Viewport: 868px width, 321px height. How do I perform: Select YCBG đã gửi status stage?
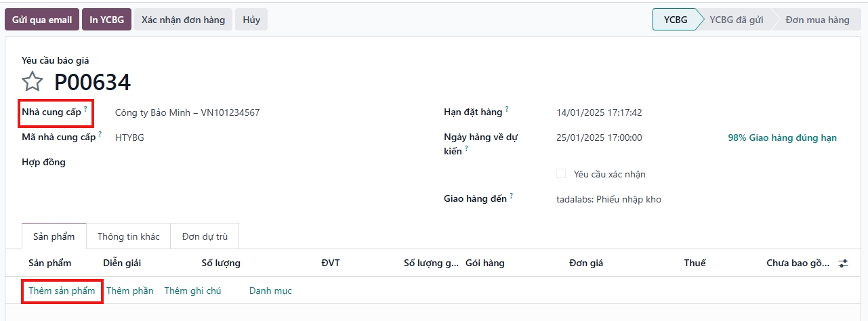pos(736,20)
